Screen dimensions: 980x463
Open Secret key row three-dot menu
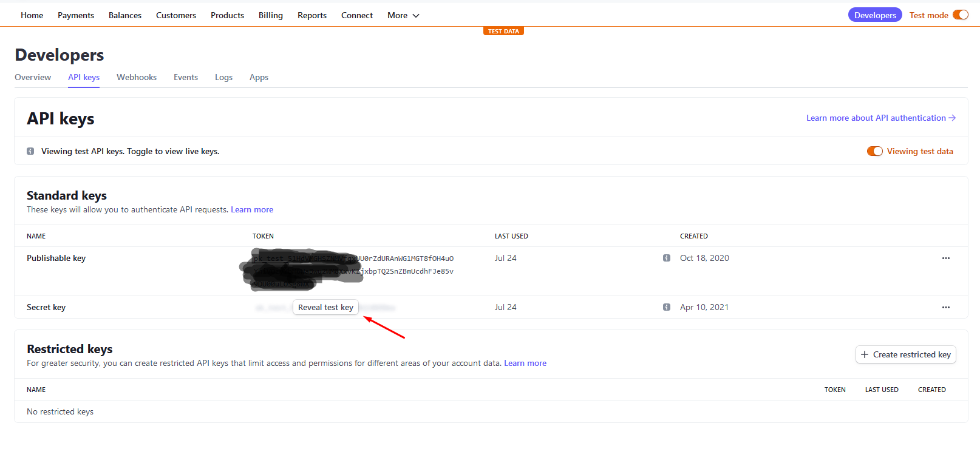coord(945,307)
